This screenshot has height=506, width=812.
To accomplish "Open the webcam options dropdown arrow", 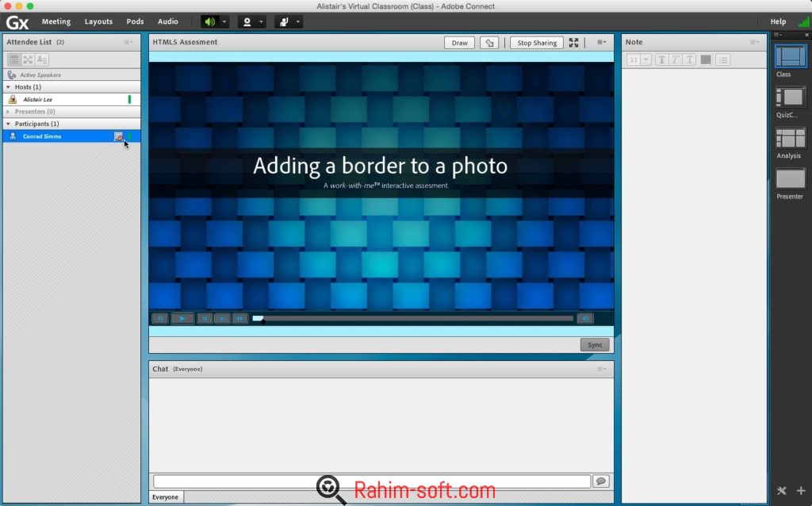I will click(x=261, y=21).
